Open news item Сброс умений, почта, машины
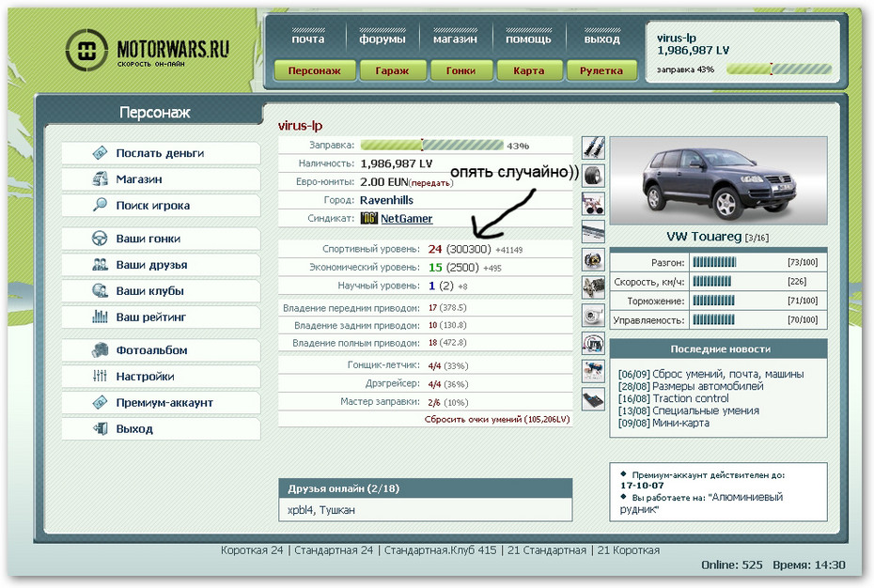This screenshot has height=588, width=874. pos(728,374)
